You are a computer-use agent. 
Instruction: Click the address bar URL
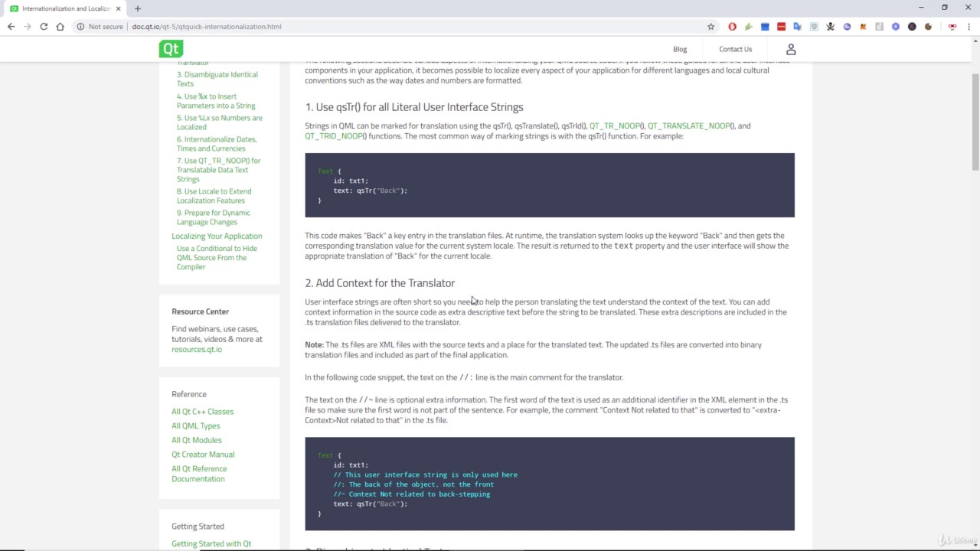(206, 27)
